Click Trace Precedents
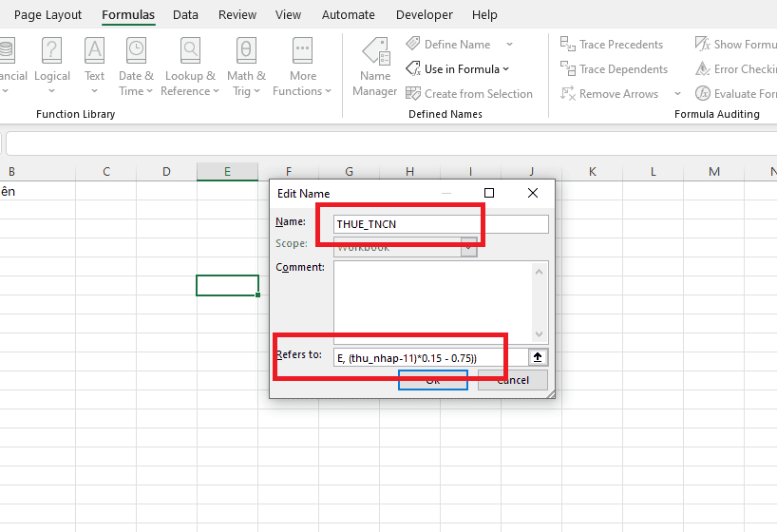 (x=612, y=45)
